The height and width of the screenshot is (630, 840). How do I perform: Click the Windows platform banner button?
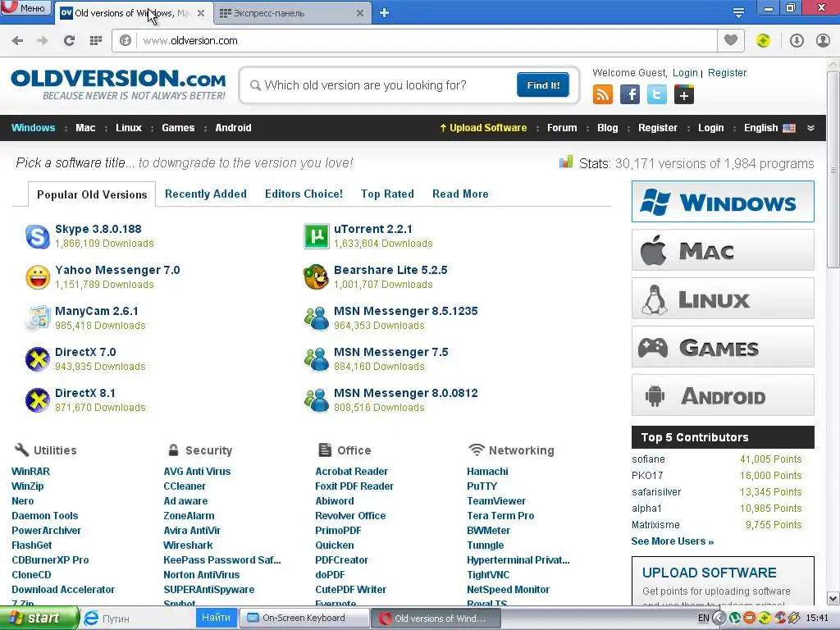click(x=723, y=202)
